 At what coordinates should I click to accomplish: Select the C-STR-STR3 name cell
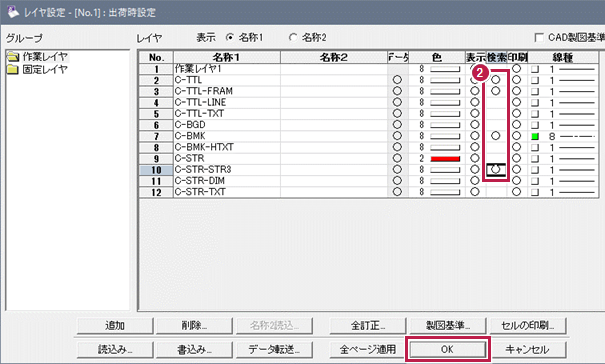coord(227,169)
